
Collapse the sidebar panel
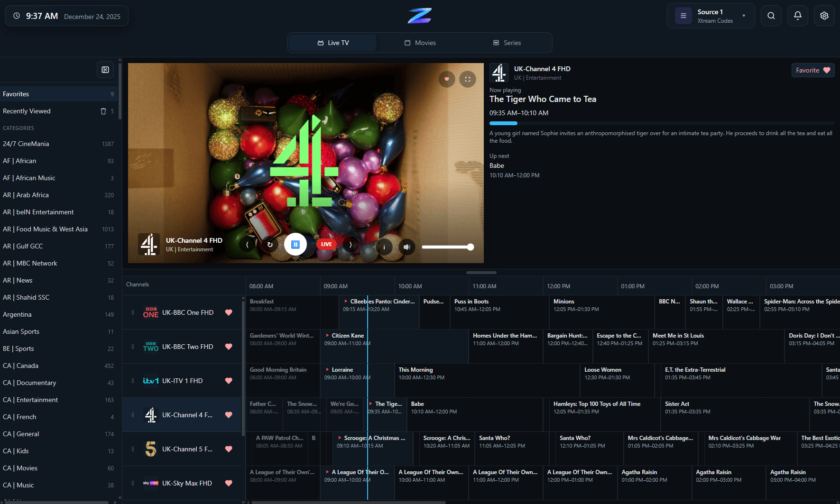click(105, 70)
